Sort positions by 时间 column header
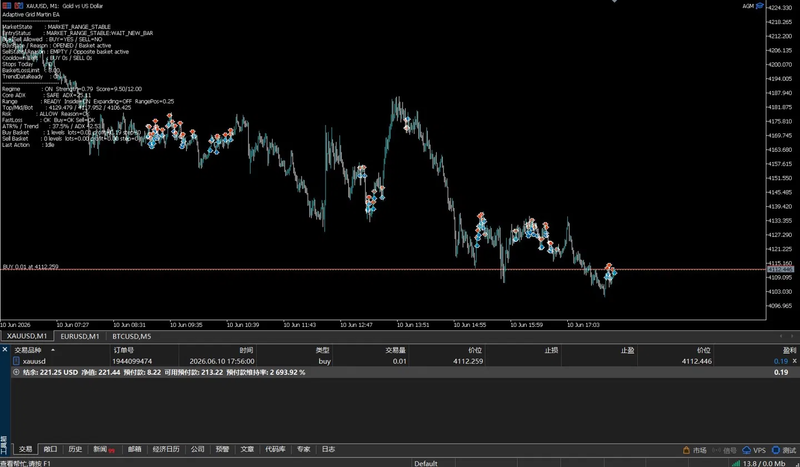800x467 pixels. tap(246, 350)
